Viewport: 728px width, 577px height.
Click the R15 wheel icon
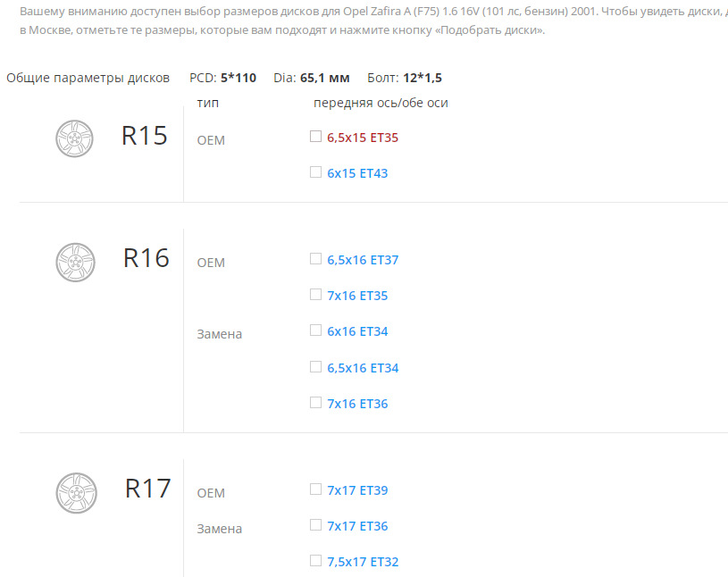coord(75,138)
